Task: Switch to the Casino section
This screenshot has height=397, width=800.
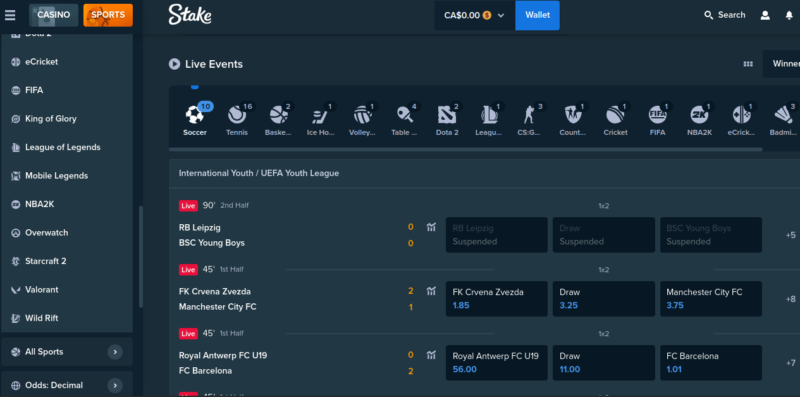Action: 54,15
